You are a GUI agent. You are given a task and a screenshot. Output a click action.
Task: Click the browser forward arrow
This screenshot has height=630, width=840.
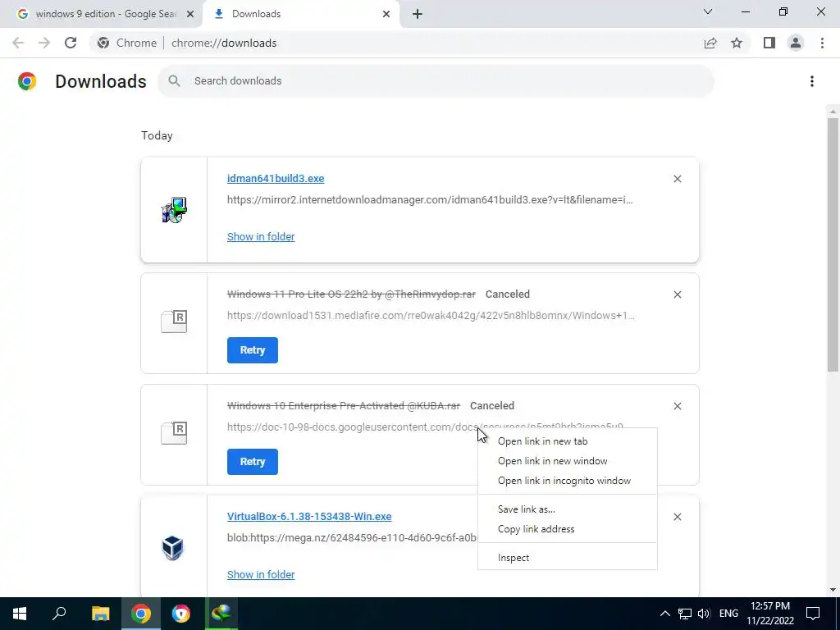click(x=44, y=43)
